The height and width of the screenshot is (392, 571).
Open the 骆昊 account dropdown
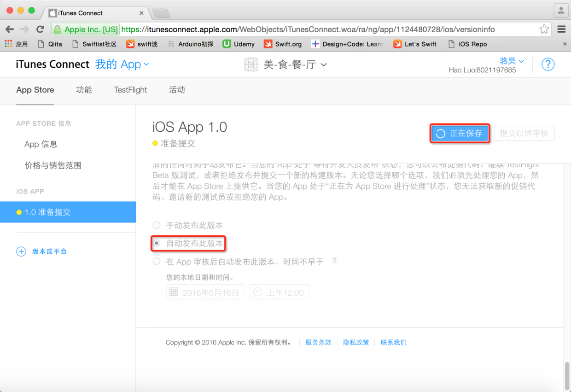pos(512,61)
